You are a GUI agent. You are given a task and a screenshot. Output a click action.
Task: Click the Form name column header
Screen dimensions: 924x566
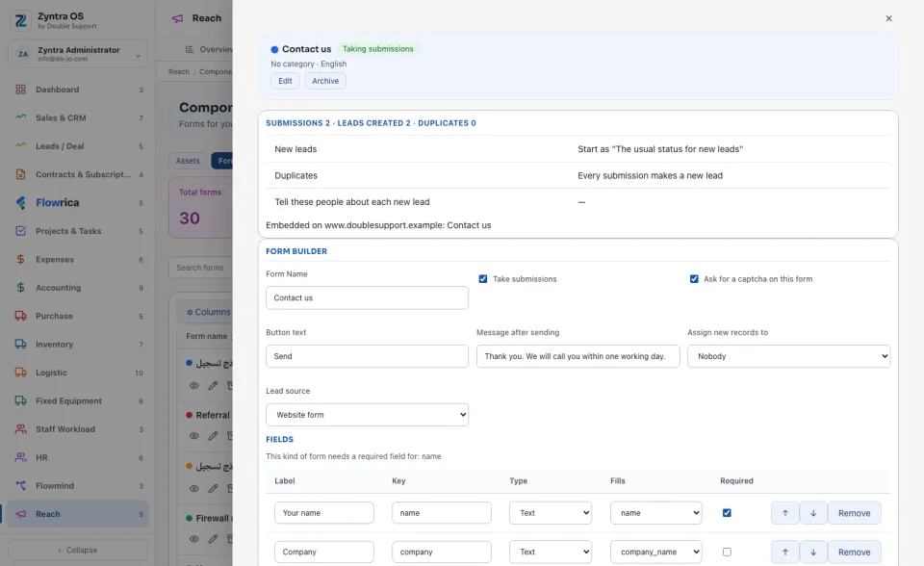click(207, 336)
